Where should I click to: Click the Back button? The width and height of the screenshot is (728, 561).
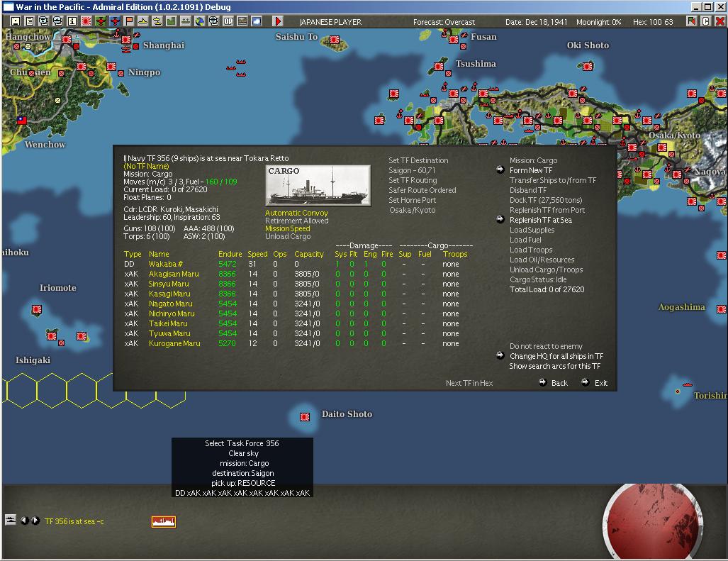pyautogui.click(x=559, y=383)
